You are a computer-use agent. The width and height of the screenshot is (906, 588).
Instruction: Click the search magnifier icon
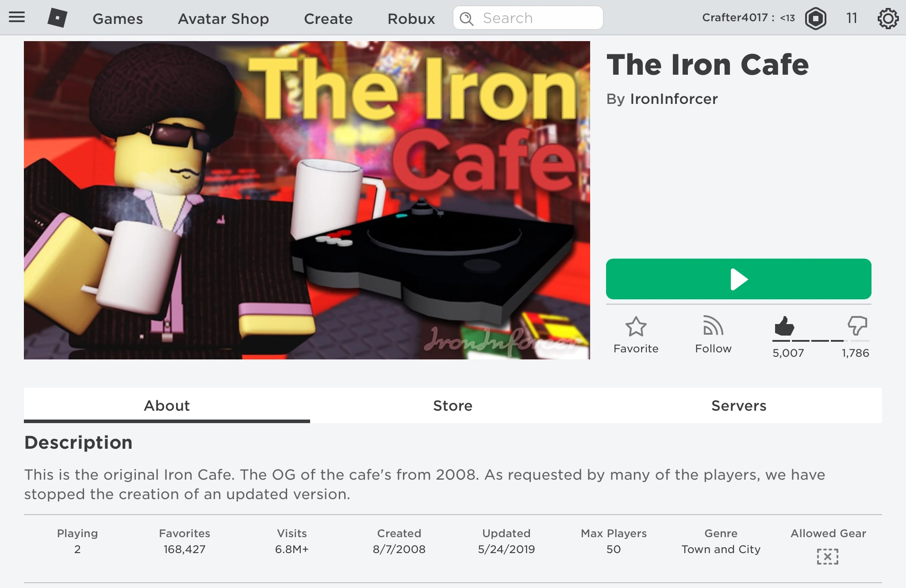[x=466, y=19]
